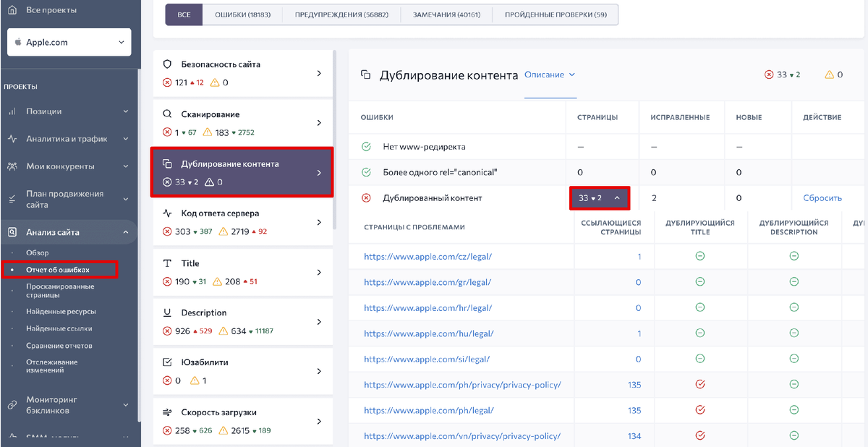
Task: Click the category list vertical scrollbar
Action: (x=335, y=139)
